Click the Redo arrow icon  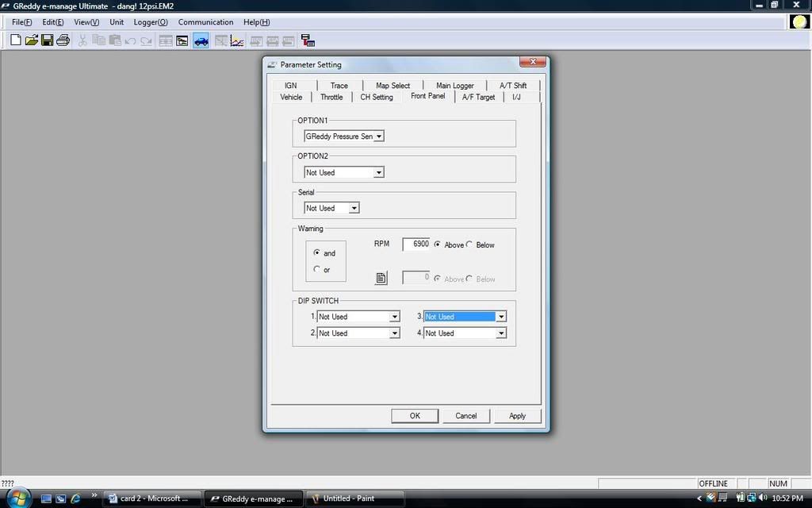147,41
